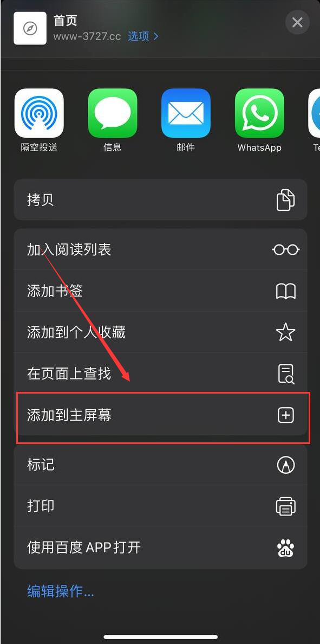Share to WhatsApp
The width and height of the screenshot is (320, 644).
click(259, 113)
